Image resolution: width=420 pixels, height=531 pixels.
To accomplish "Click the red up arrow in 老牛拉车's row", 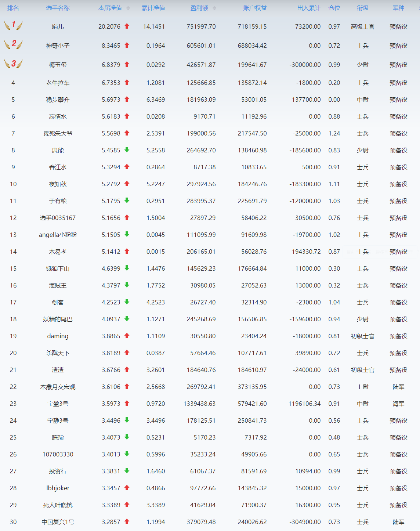I will (x=127, y=82).
